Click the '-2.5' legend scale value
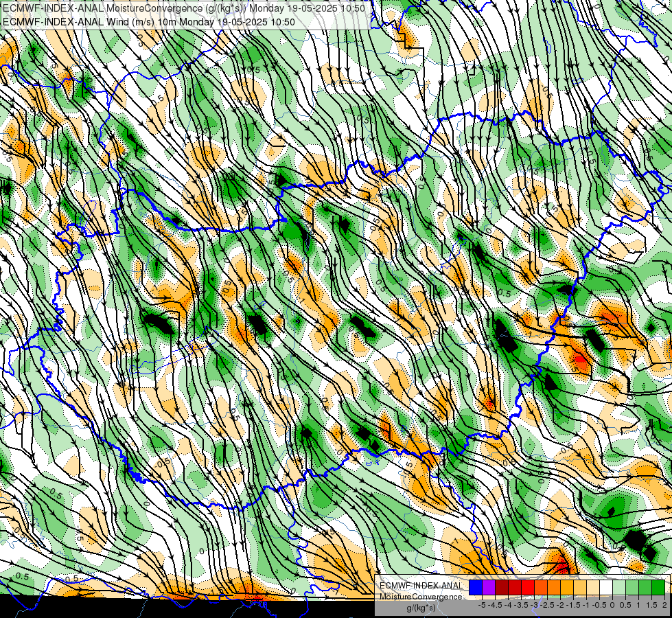This screenshot has height=618, width=672. [x=547, y=605]
